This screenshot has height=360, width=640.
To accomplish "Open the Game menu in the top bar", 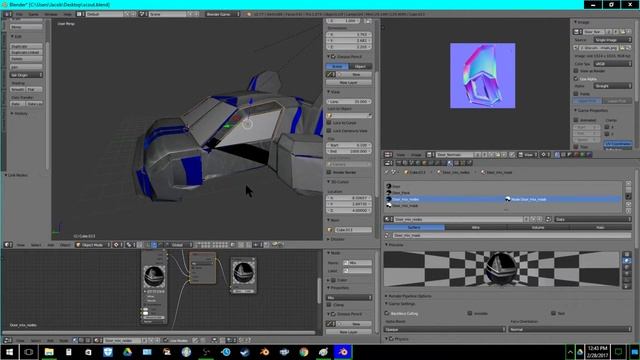I will tap(33, 14).
